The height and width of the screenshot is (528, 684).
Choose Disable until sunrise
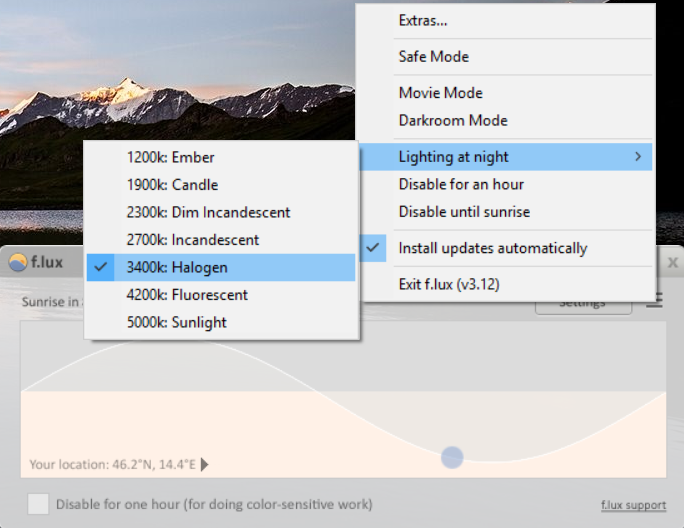click(506, 212)
